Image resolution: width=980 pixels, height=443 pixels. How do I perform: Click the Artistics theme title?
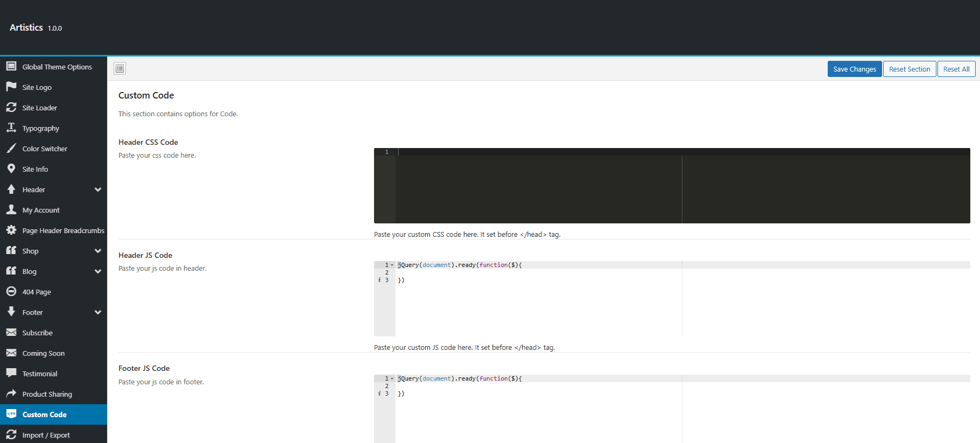point(26,27)
